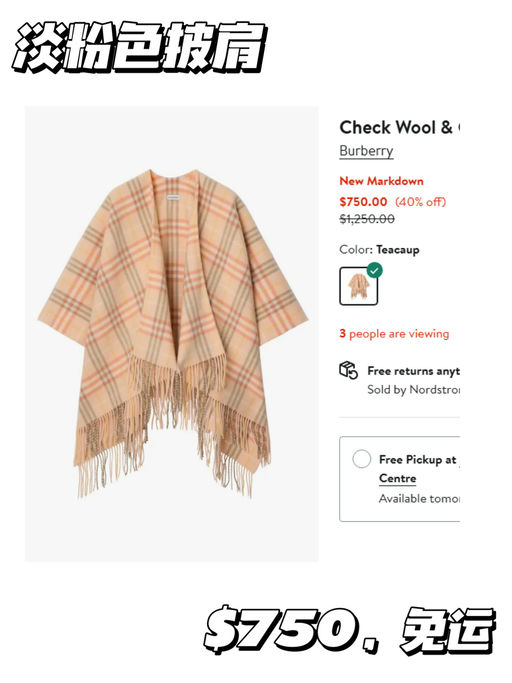Select the Free Pickup radio button
Viewport: 512px width, 683px height.
coord(362,459)
